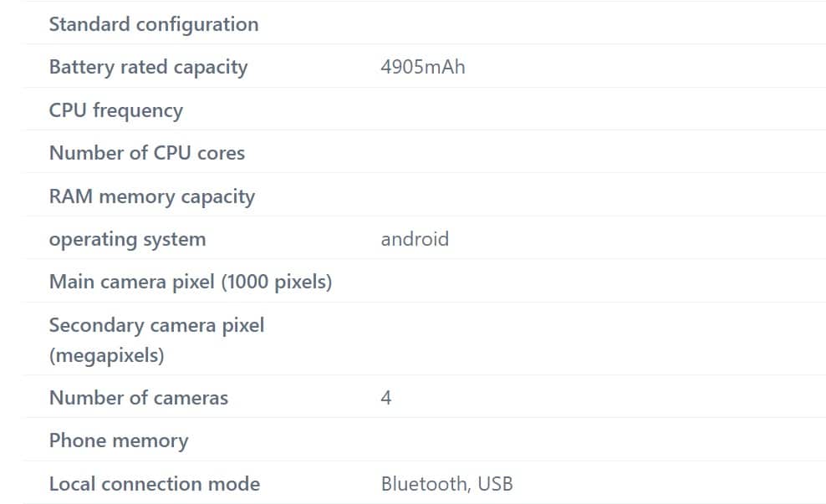Click empty value cell for Phone memory
826x504 pixels.
coord(600,440)
